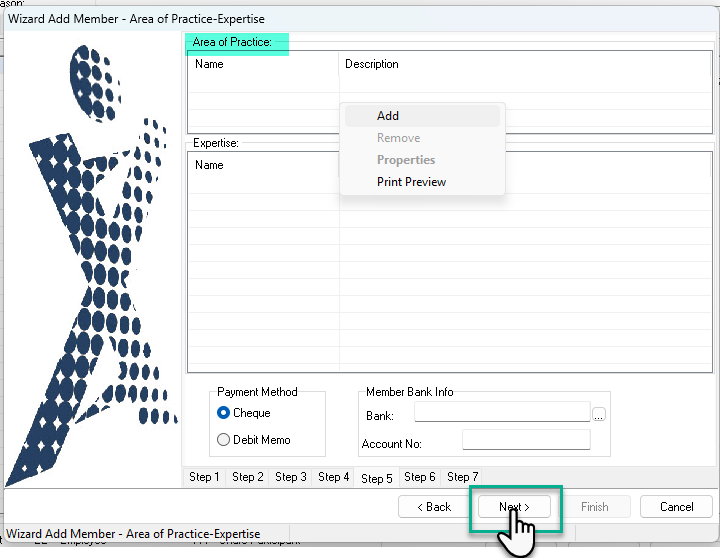Open Properties from the context menu
Screen dimensions: 720x558
(422, 160)
